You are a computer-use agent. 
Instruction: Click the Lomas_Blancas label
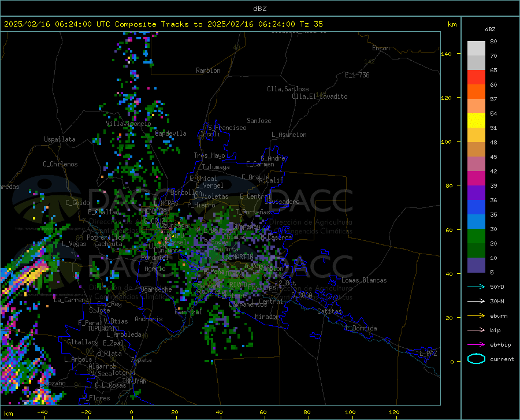click(364, 280)
